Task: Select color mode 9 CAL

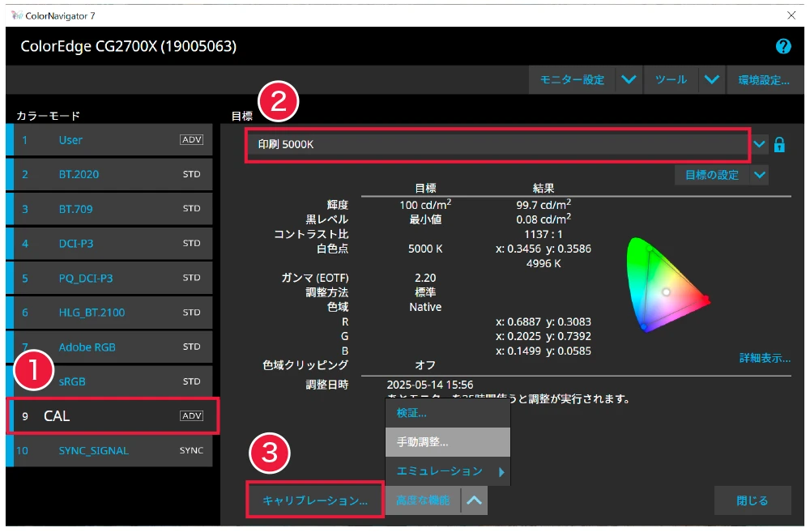Action: (x=113, y=415)
